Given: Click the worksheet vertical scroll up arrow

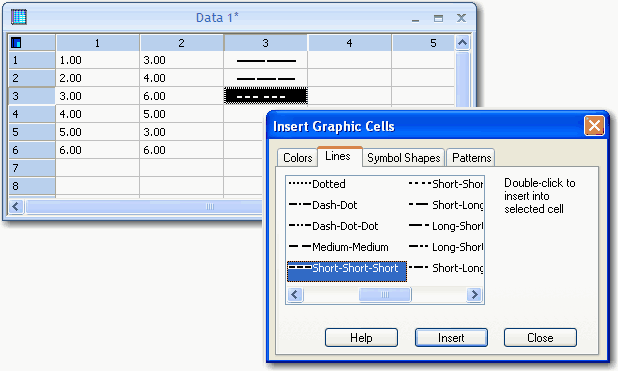Looking at the screenshot, I should (x=462, y=43).
